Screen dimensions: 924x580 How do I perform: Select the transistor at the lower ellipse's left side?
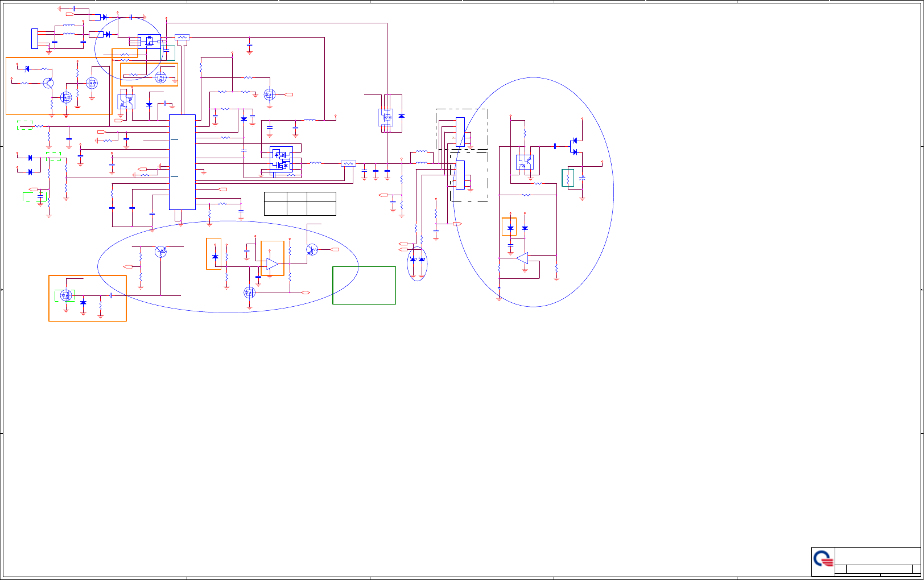click(x=161, y=251)
